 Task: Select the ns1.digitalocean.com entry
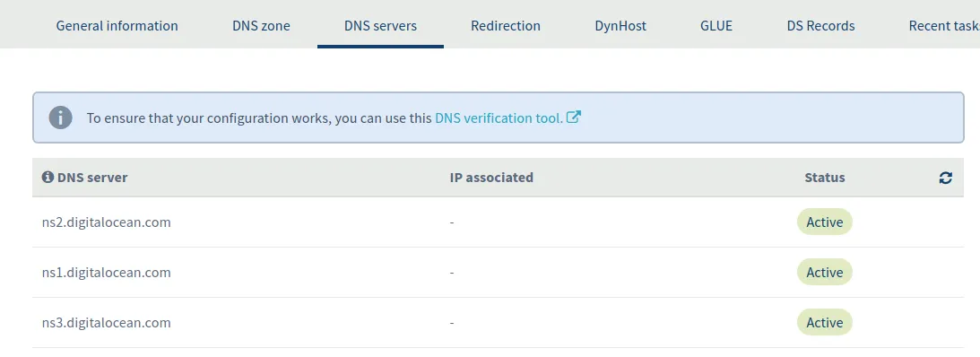coord(107,272)
